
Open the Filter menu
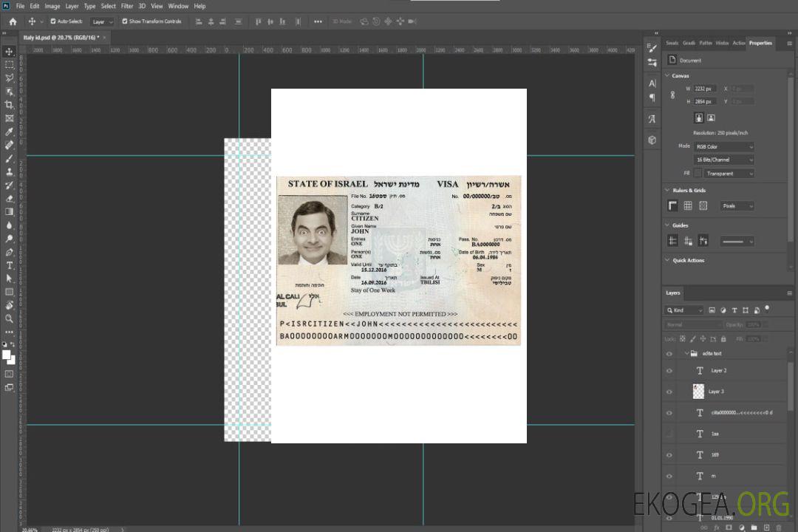click(127, 6)
